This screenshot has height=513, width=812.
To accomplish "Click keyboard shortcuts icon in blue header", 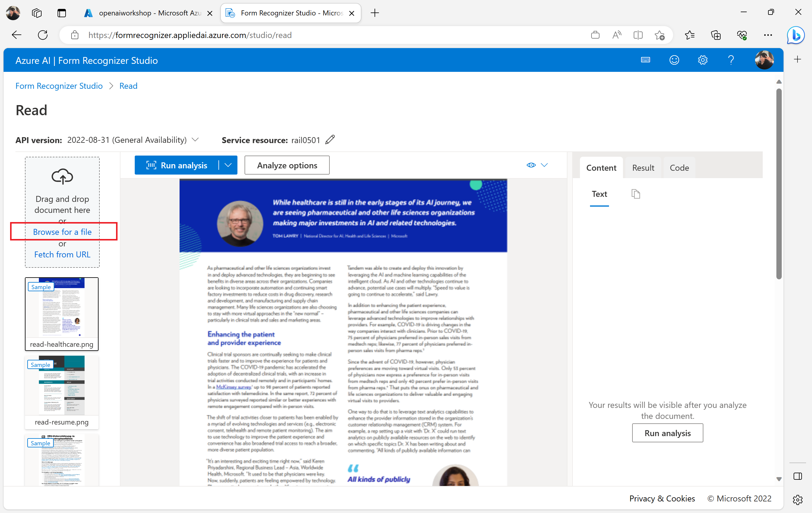I will (645, 60).
